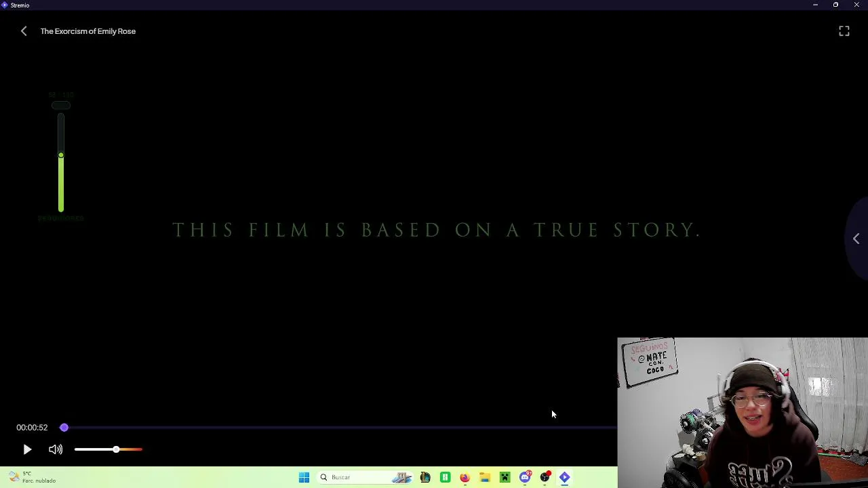Open File Explorer from the taskbar
This screenshot has width=868, height=488.
pyautogui.click(x=485, y=477)
